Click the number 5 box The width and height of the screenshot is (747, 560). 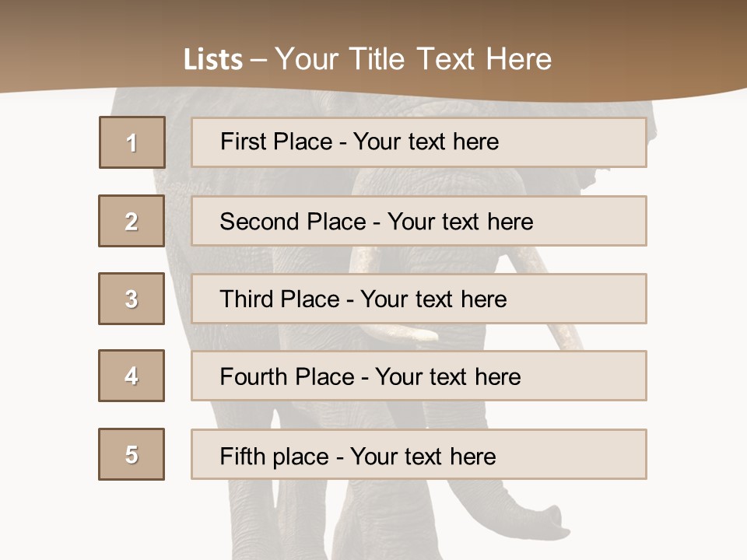(132, 454)
